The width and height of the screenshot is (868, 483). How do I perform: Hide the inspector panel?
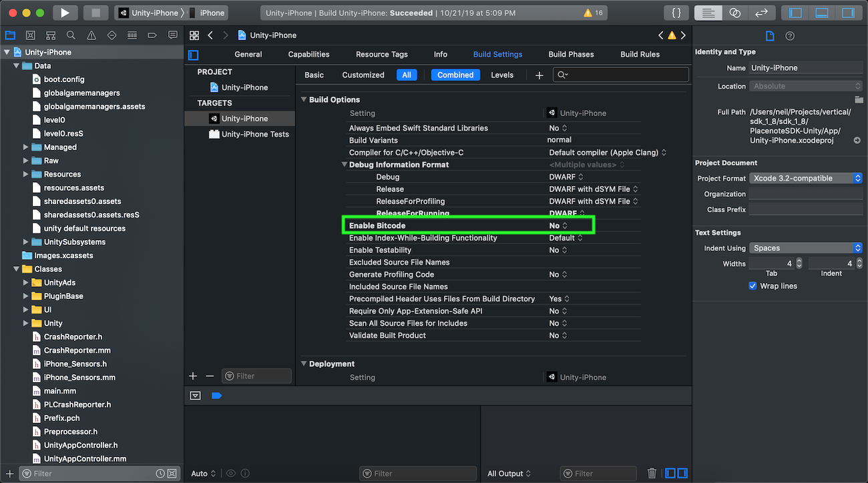click(x=849, y=13)
